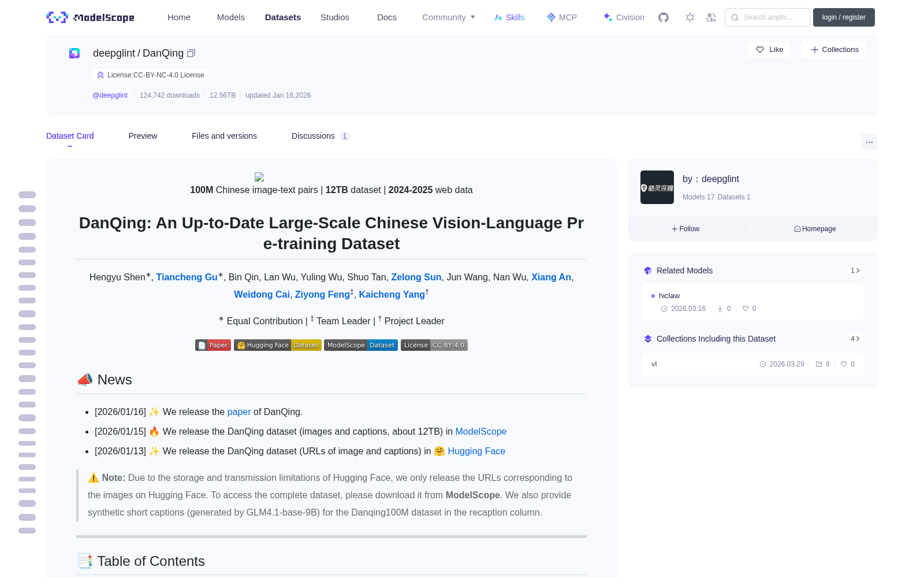Viewport: 924px width, 578px height.
Task: Open the GitHub icon link
Action: (664, 17)
